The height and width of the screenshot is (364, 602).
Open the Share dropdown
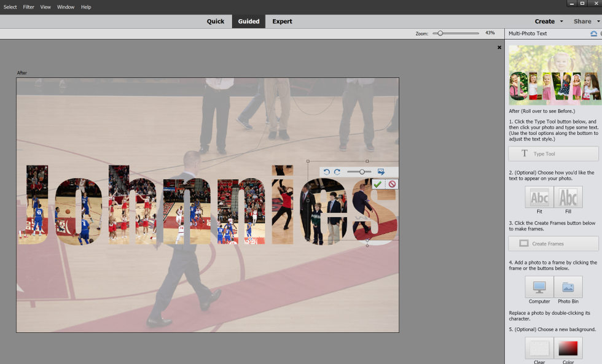[x=586, y=21]
